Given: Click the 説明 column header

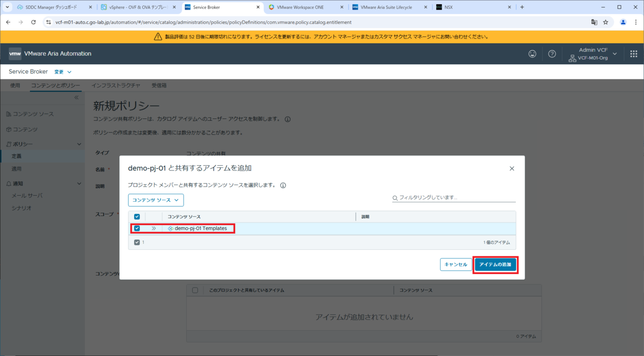Looking at the screenshot, I should point(365,217).
